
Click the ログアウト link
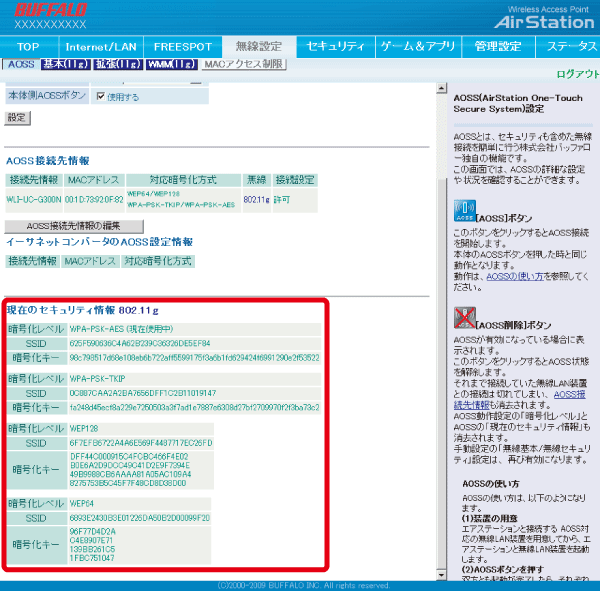point(577,74)
